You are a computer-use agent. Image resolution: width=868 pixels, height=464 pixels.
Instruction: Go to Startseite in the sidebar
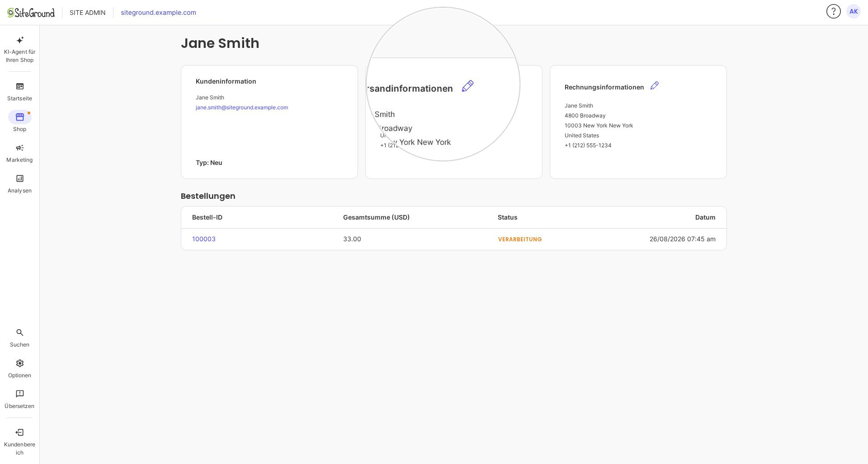(19, 92)
